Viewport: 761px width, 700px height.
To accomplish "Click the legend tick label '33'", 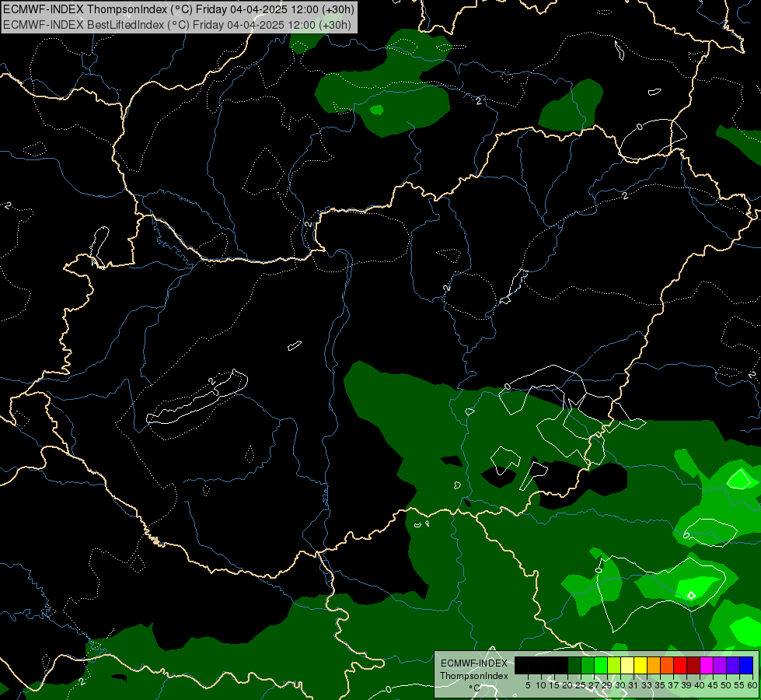I will (x=647, y=685).
